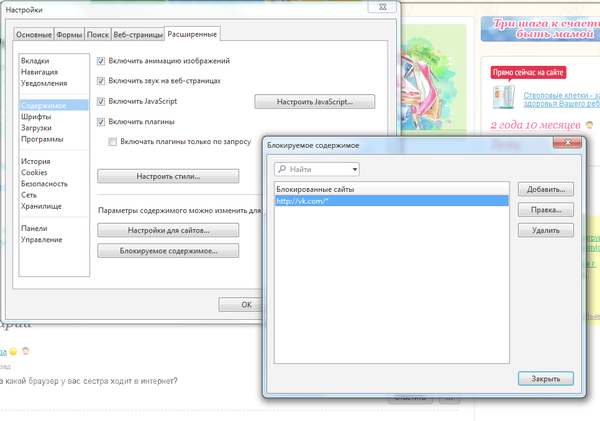Select Шрифты in the settings list

click(x=35, y=116)
